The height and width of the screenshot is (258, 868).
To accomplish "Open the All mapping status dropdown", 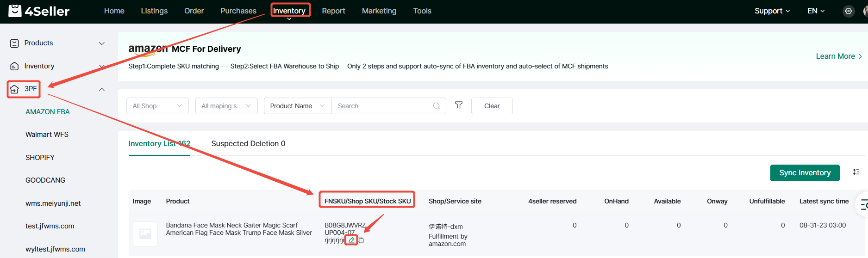I will (226, 106).
